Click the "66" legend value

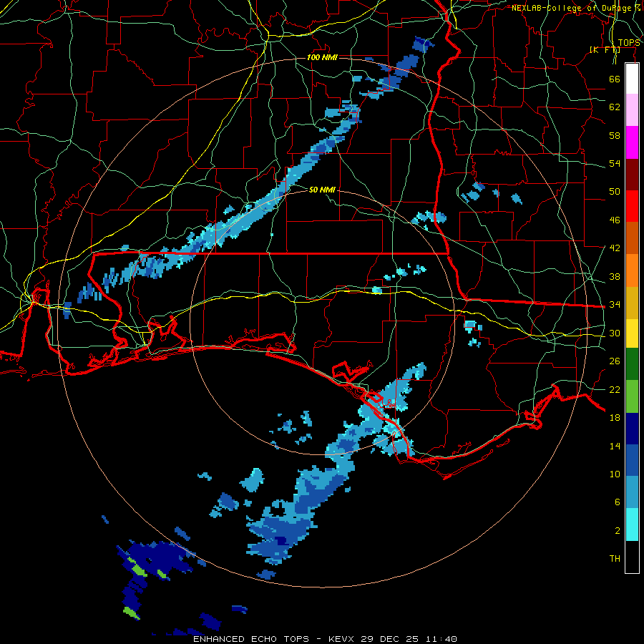(x=615, y=79)
